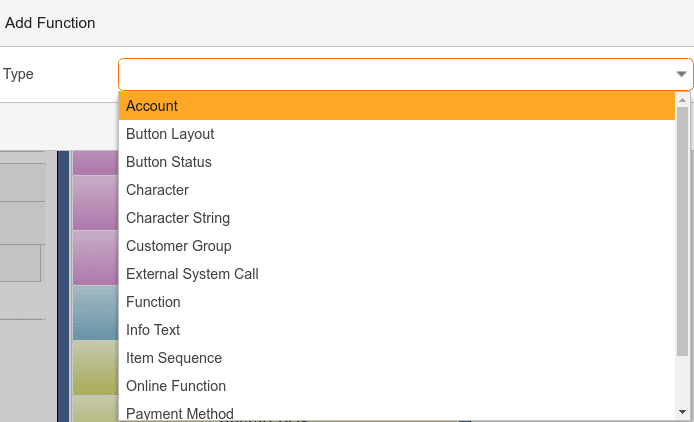
Task: Pick the Character option
Action: tap(397, 190)
